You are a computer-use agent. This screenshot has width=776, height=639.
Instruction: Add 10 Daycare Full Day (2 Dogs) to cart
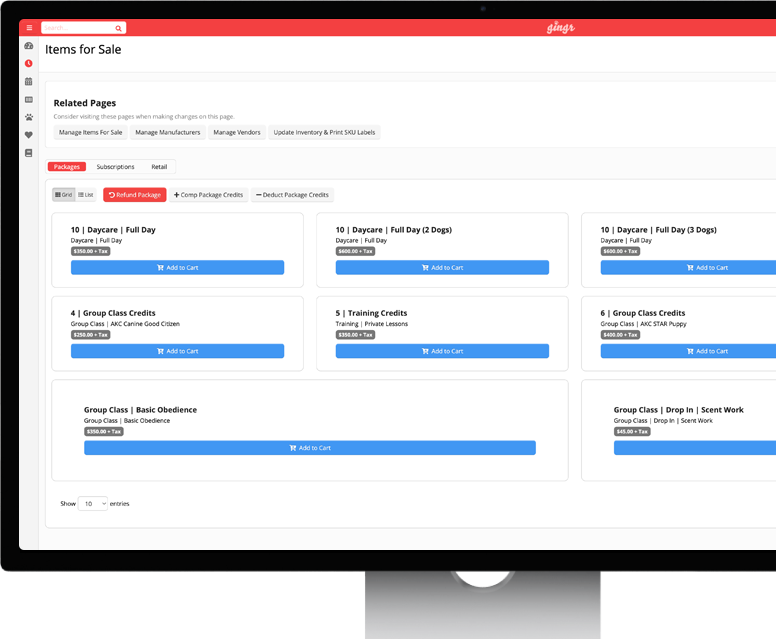(x=442, y=267)
